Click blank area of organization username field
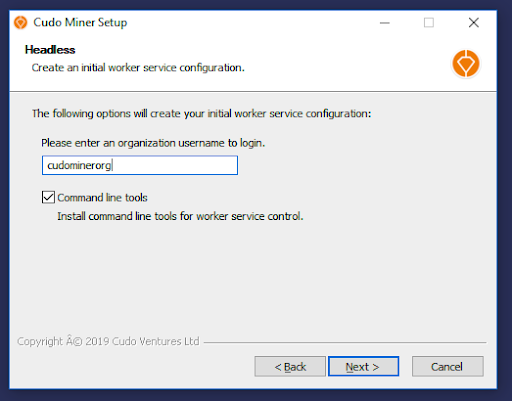 [x=175, y=165]
